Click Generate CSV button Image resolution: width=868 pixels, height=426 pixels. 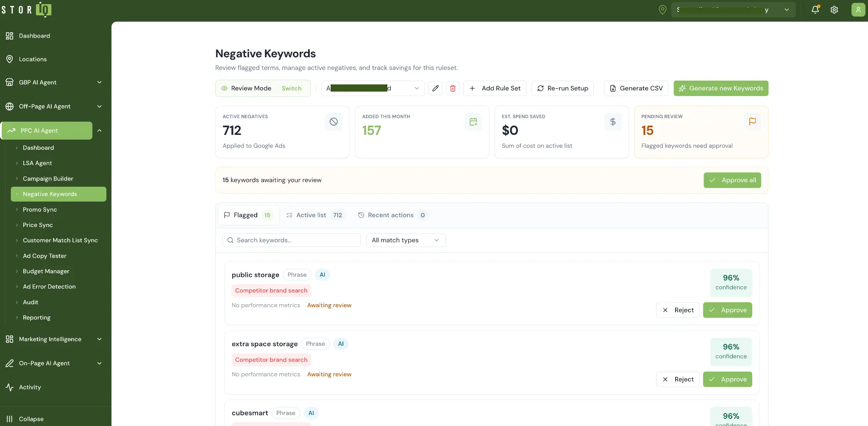pyautogui.click(x=636, y=88)
